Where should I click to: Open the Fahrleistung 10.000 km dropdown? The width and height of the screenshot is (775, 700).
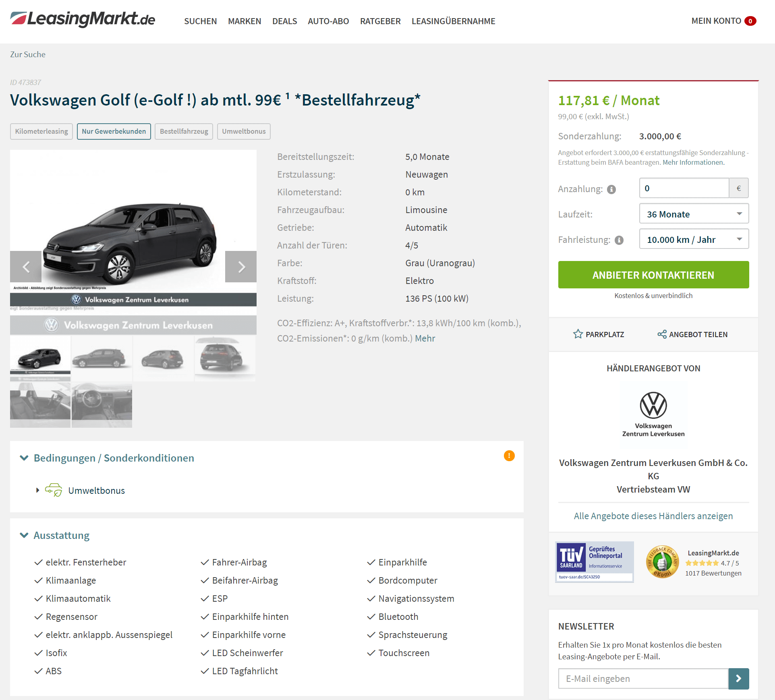point(694,239)
